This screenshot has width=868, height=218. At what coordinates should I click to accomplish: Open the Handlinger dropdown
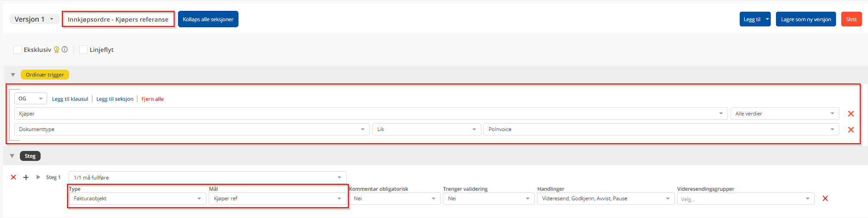605,199
